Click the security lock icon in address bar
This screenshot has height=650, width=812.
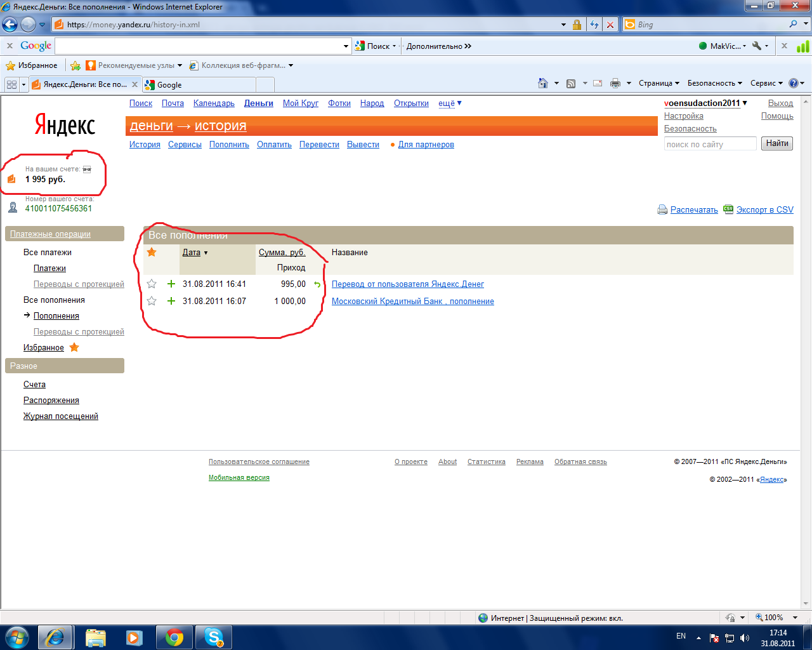coord(577,25)
